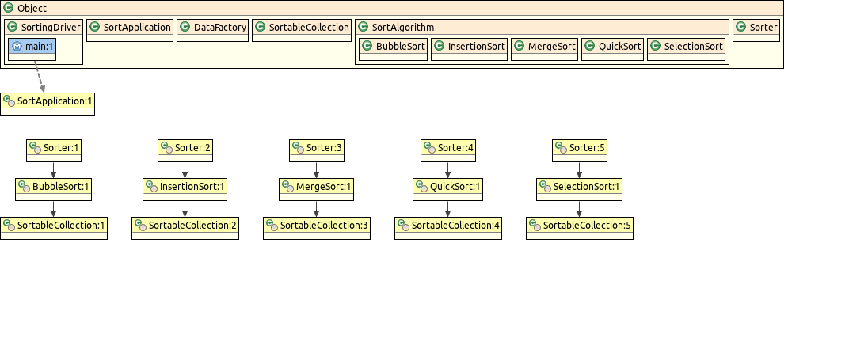Select the Sorter class in the Object container
The image size is (868, 357).
tap(757, 28)
